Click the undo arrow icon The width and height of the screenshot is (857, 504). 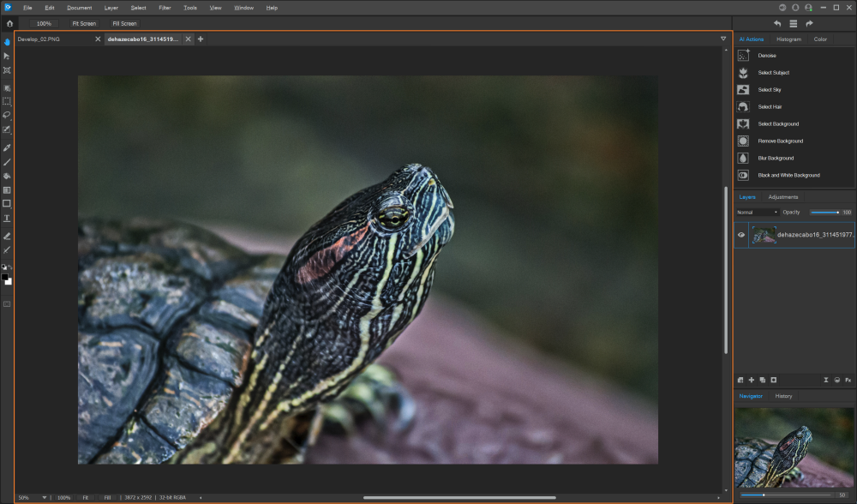tap(777, 23)
